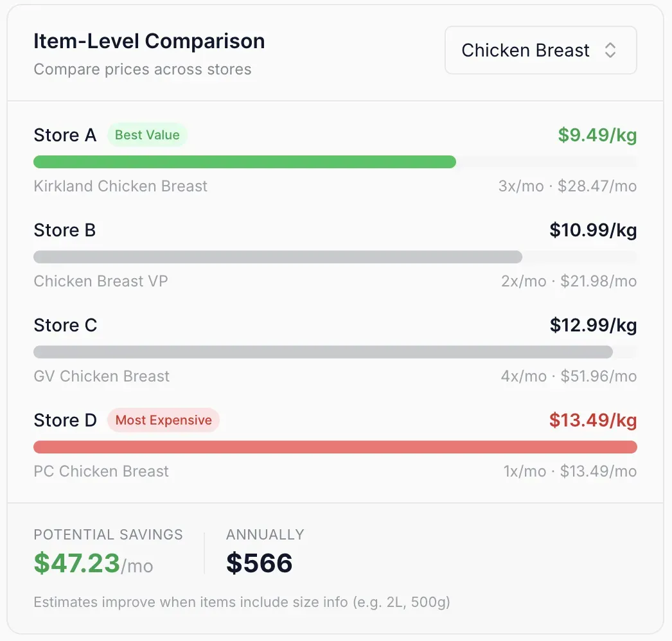Open the Chicken Breast item selector
This screenshot has height=641, width=672.
pyautogui.click(x=540, y=50)
